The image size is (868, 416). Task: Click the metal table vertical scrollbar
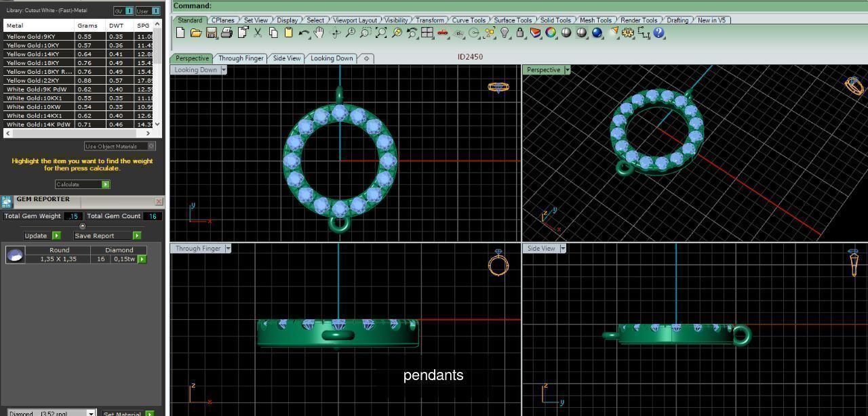click(x=158, y=73)
